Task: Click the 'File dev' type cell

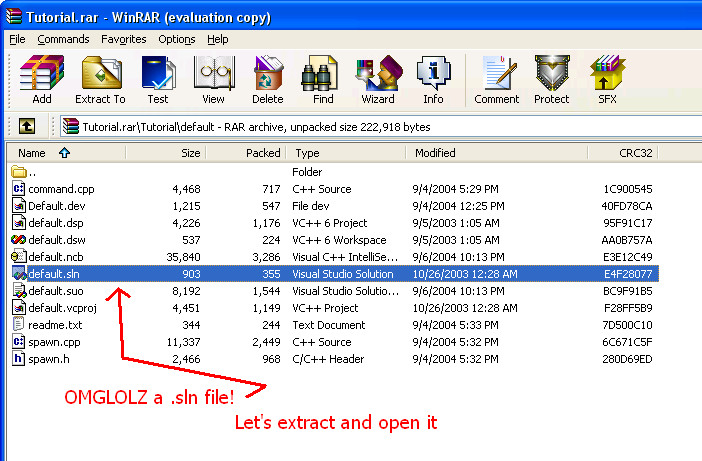Action: click(311, 206)
